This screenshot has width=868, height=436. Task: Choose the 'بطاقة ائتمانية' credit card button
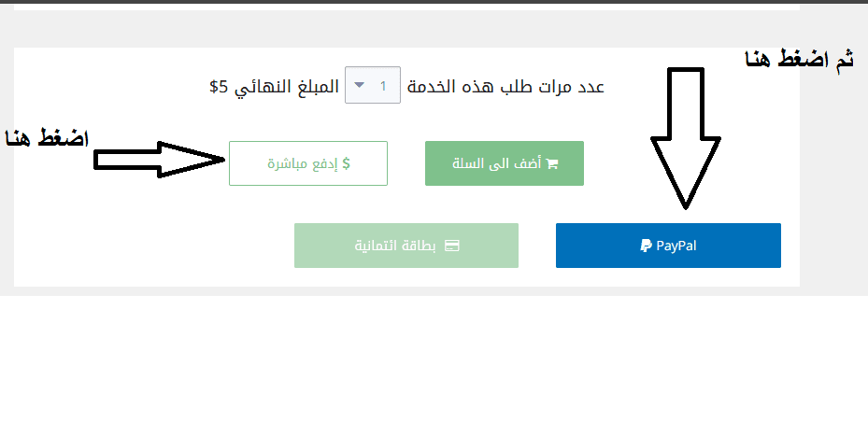tap(406, 246)
